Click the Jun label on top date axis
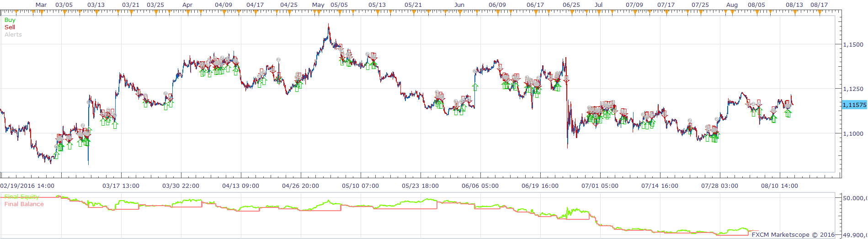 [x=459, y=5]
